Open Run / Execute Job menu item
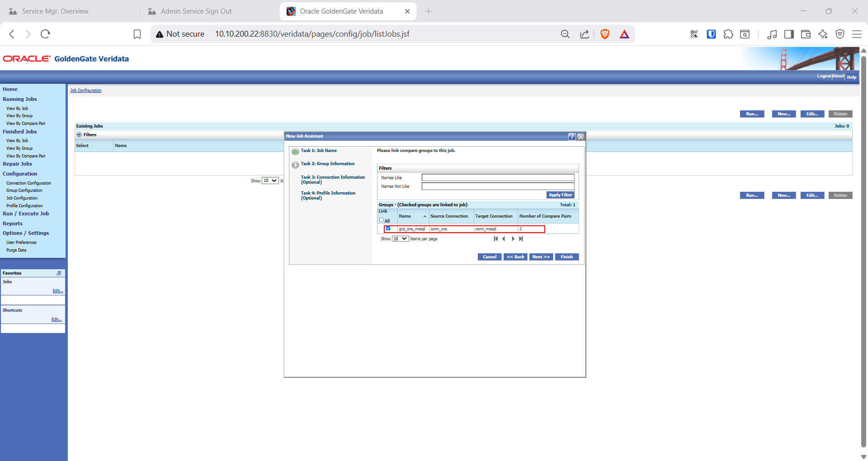This screenshot has width=868, height=461. coord(26,214)
